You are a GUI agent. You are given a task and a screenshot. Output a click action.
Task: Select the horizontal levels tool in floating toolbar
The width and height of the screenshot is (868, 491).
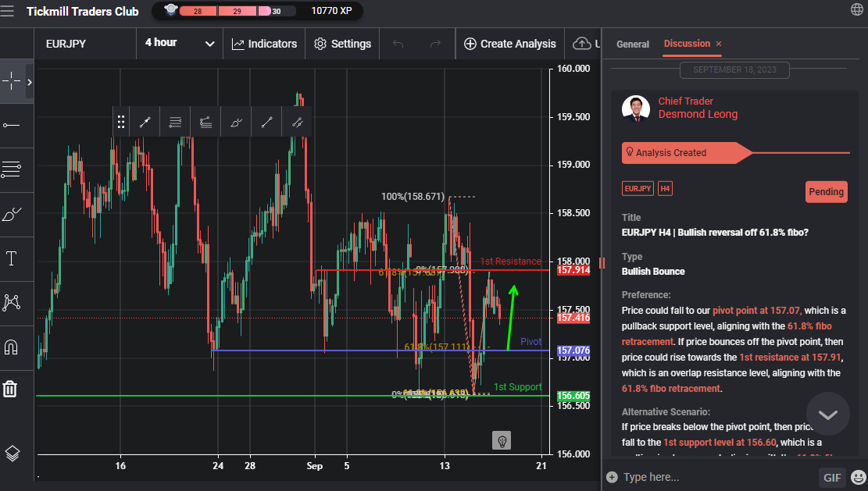175,123
